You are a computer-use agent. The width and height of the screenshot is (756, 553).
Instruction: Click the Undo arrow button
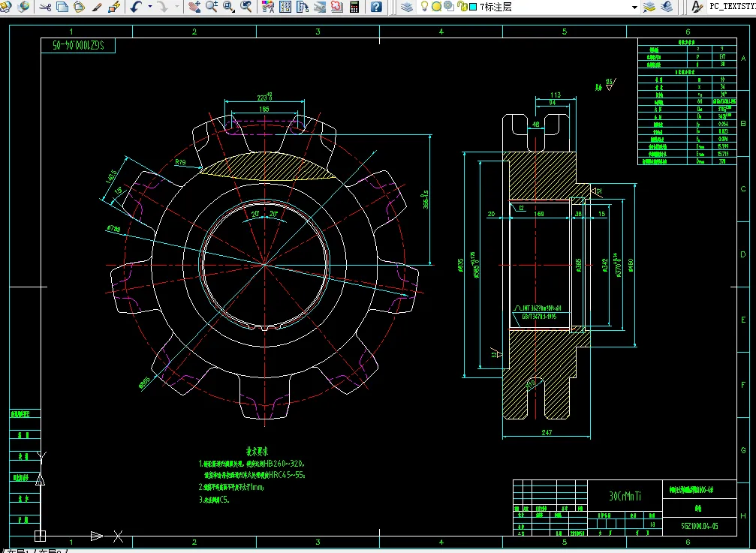[x=136, y=7]
